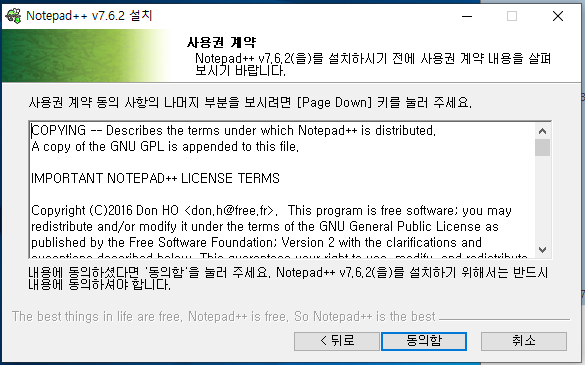
Task: Click the license scrollbar up arrow
Action: click(x=542, y=131)
